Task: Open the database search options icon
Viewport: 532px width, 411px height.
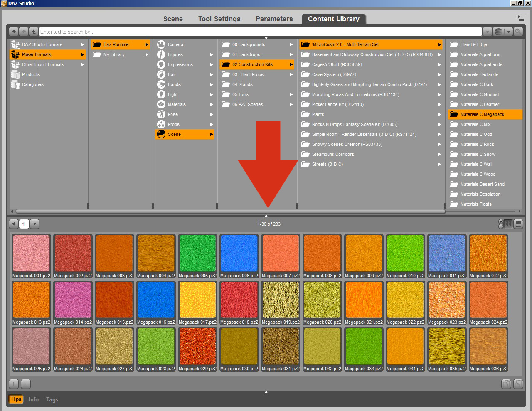Action: (x=498, y=31)
